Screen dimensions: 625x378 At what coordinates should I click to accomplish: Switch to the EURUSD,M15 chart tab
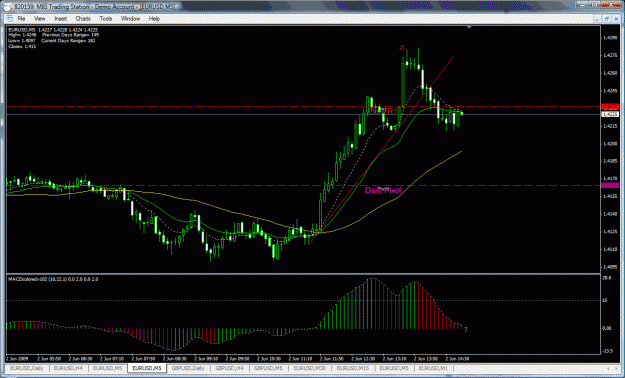[x=352, y=368]
